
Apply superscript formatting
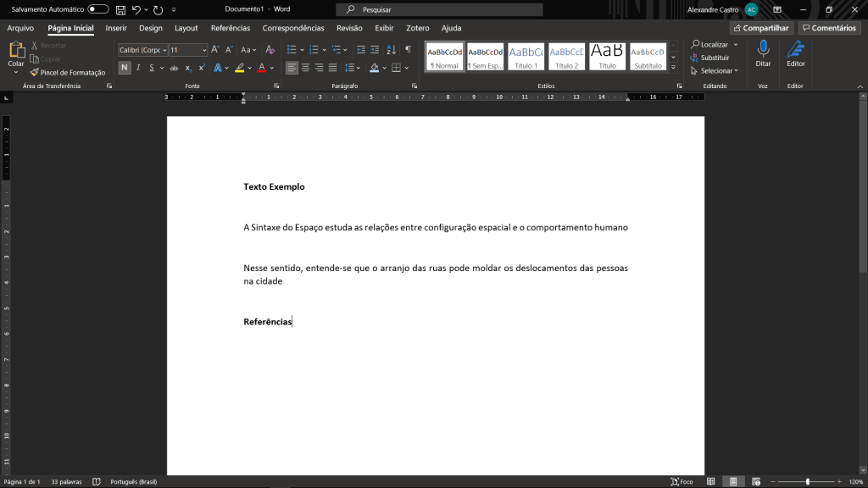[202, 68]
